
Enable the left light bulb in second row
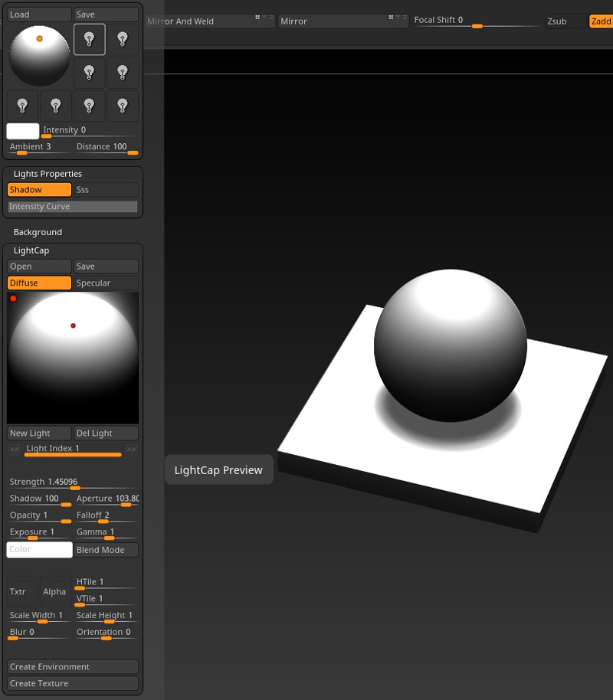[x=89, y=73]
